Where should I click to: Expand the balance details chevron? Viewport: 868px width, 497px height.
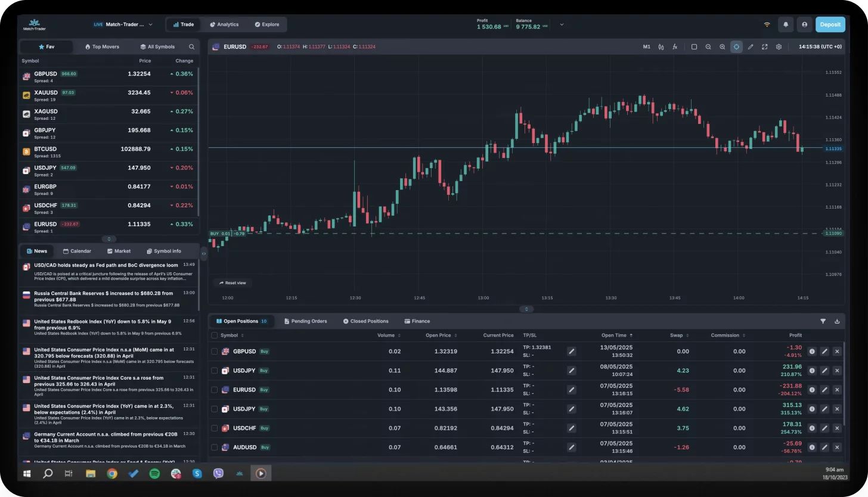562,24
